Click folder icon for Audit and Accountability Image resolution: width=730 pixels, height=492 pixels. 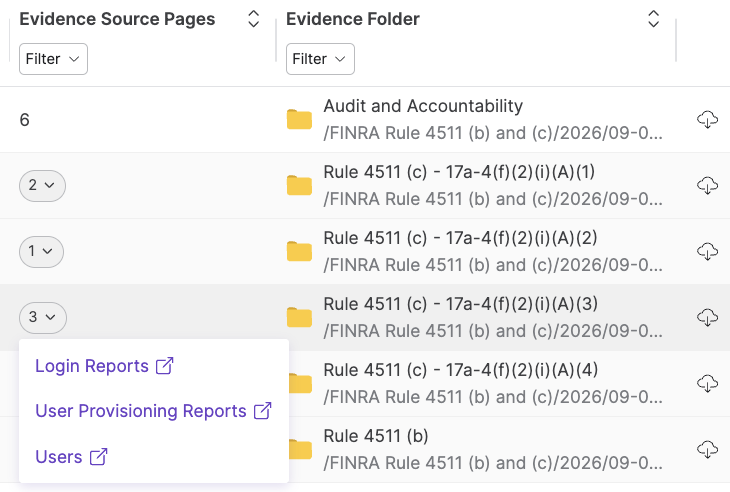point(299,119)
